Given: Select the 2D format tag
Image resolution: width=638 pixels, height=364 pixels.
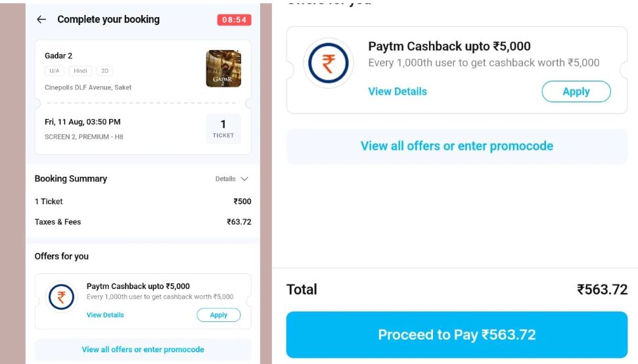Looking at the screenshot, I should 104,71.
